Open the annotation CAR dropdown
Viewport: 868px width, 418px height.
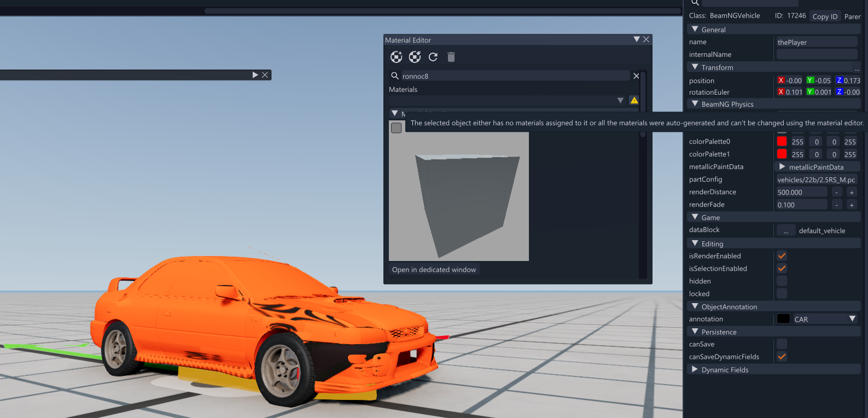coord(852,318)
